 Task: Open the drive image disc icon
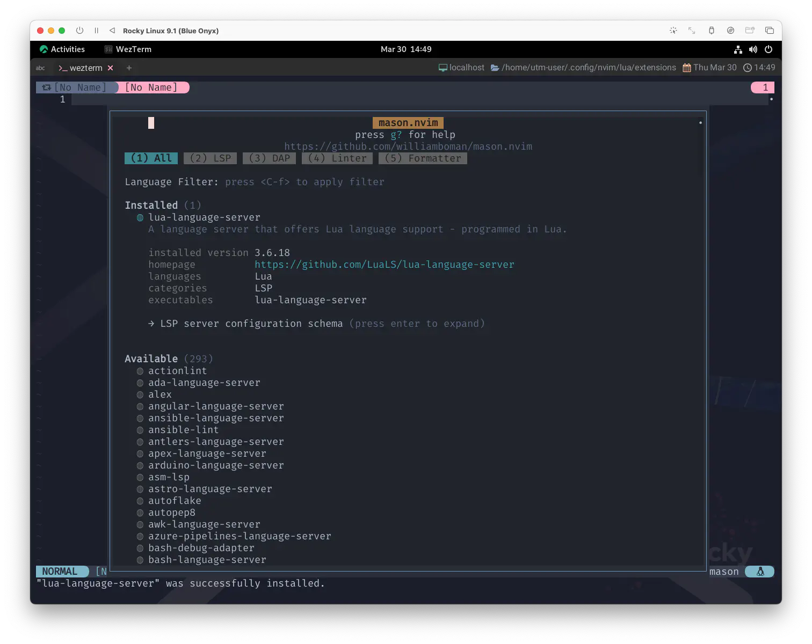click(x=730, y=31)
